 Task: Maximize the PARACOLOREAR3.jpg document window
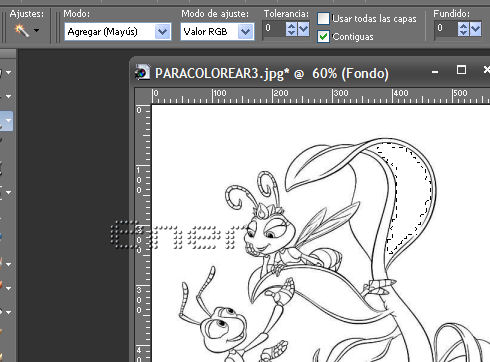(461, 70)
